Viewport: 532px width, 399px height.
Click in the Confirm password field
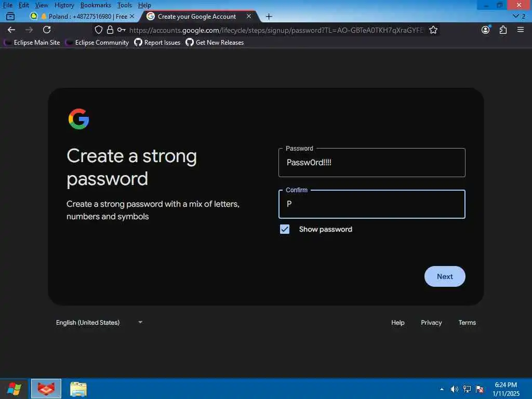[371, 204]
